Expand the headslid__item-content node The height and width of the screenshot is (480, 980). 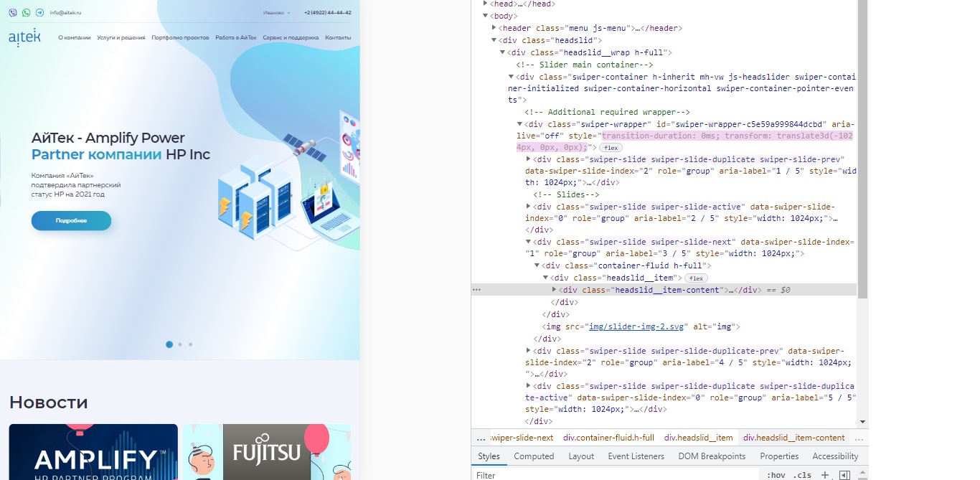[x=555, y=290]
